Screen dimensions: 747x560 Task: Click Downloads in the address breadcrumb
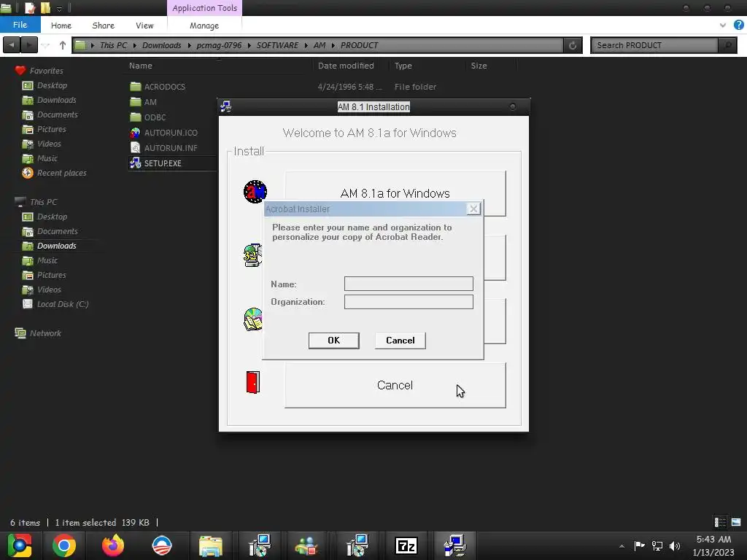pos(161,45)
